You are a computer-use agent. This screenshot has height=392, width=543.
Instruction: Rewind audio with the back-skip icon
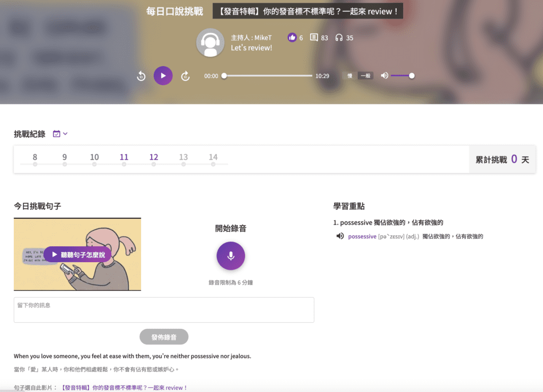click(141, 76)
